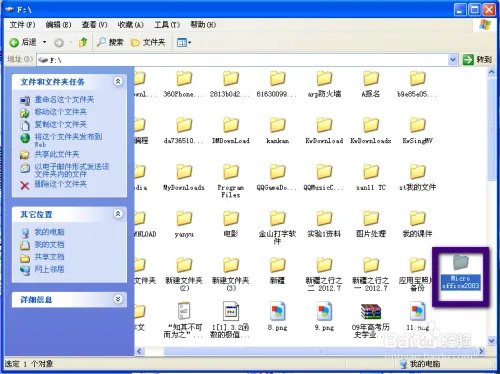Open the File (文件) menu
The image size is (500, 374).
point(22,25)
